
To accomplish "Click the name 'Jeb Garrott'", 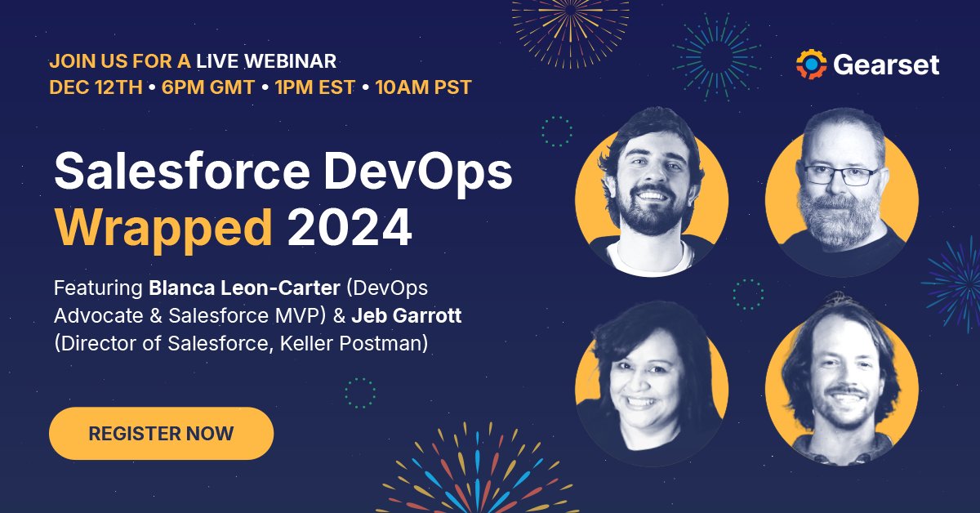I will click(406, 316).
